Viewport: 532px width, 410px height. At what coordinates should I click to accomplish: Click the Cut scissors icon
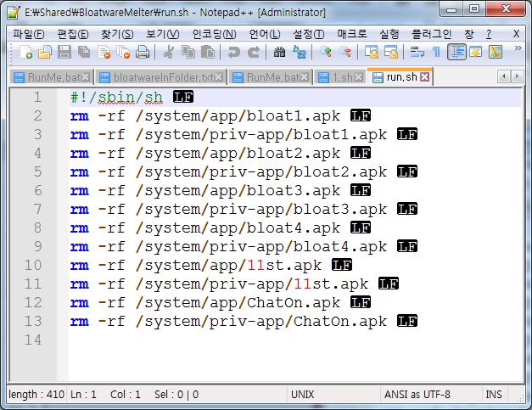pos(168,53)
